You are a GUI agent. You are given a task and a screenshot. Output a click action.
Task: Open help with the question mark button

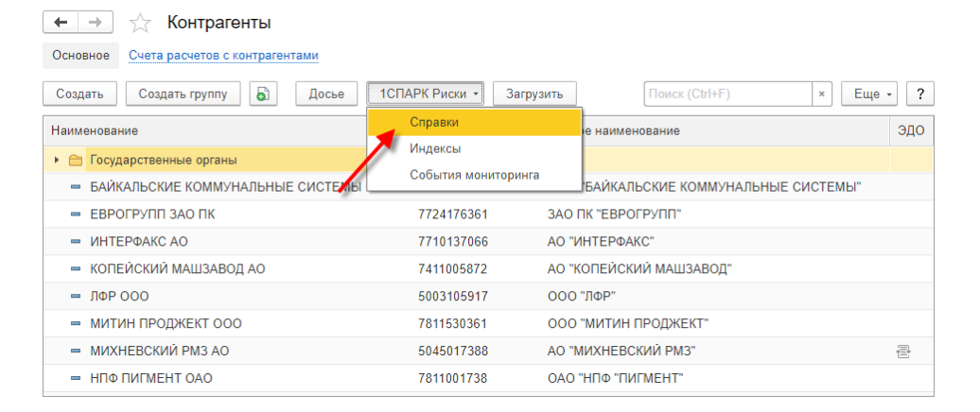pyautogui.click(x=920, y=94)
